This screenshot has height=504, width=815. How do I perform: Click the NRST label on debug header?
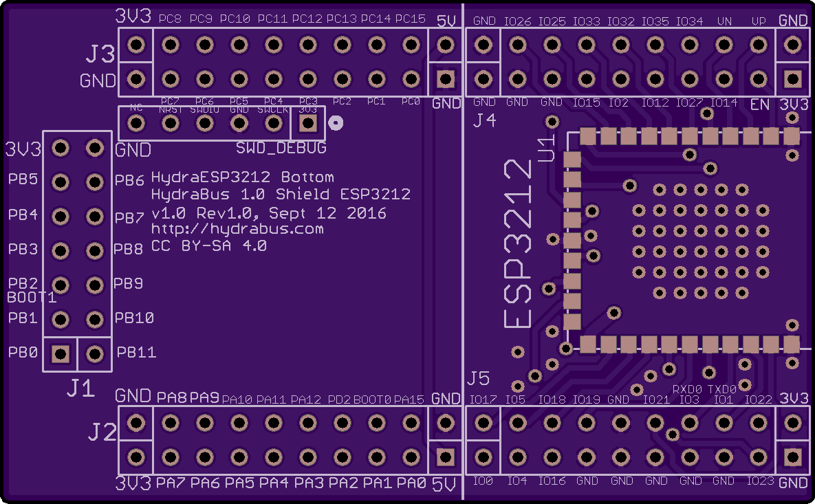point(171,109)
